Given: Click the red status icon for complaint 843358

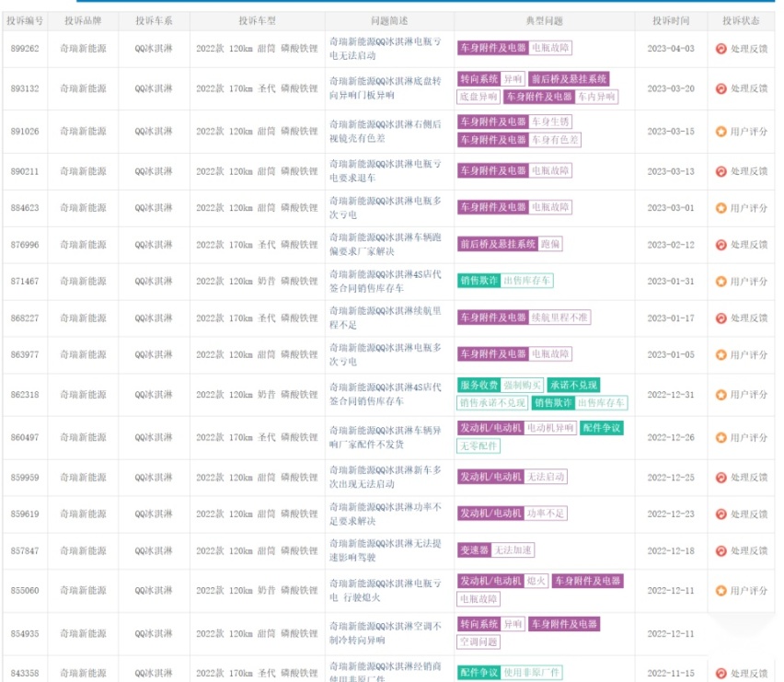Looking at the screenshot, I should (721, 674).
